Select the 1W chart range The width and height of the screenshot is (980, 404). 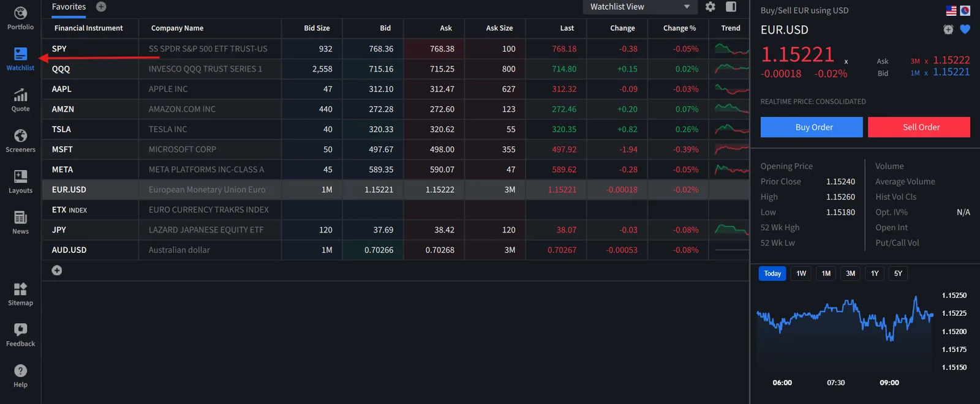[x=801, y=274]
